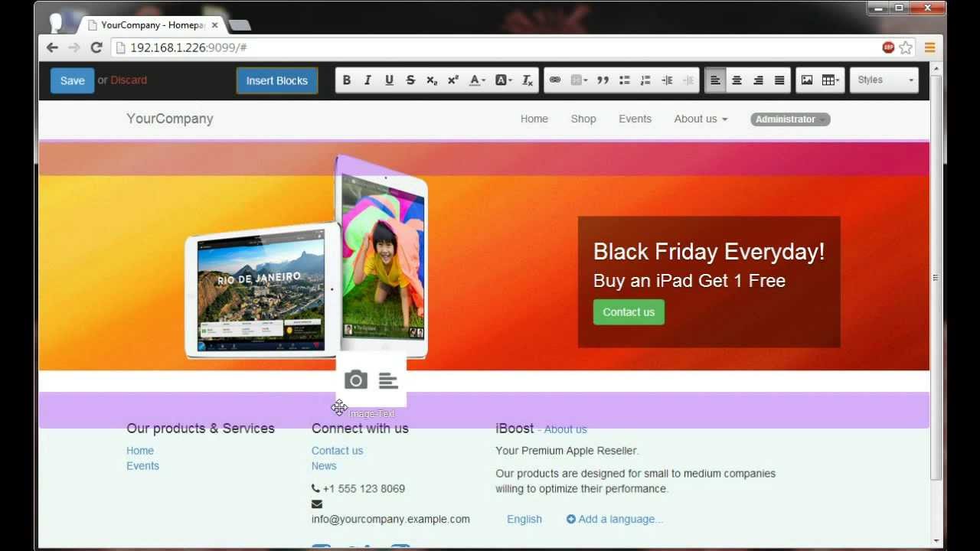Apply superscript formatting

click(x=453, y=80)
